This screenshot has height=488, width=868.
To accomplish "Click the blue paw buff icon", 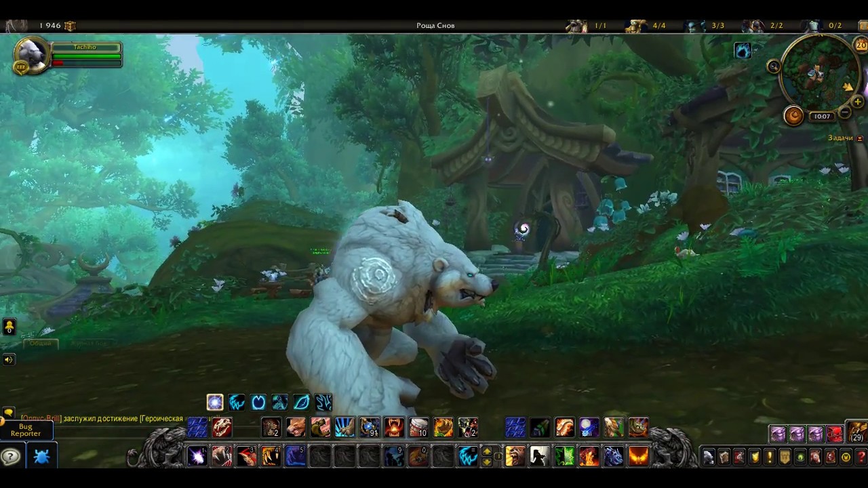I will (743, 51).
